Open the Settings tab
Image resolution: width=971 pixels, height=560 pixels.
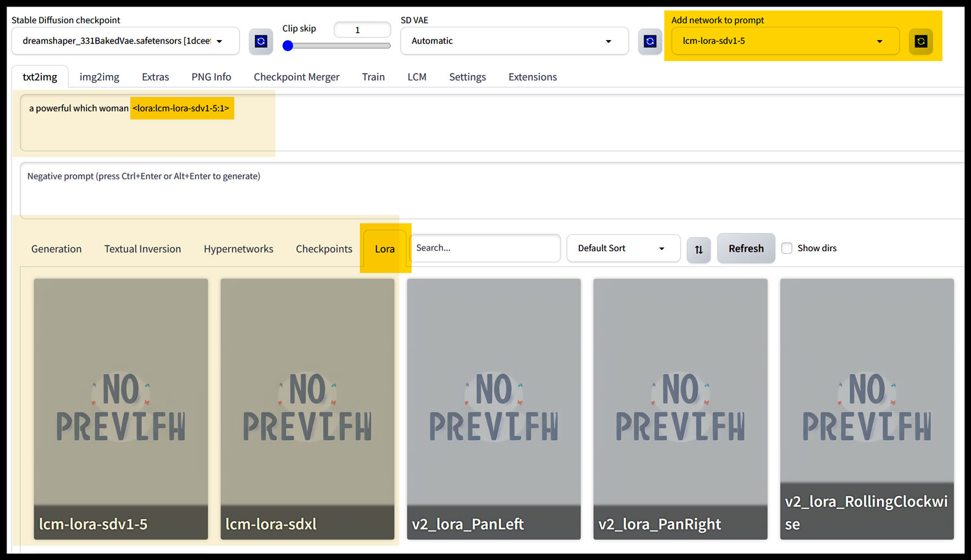(x=467, y=77)
